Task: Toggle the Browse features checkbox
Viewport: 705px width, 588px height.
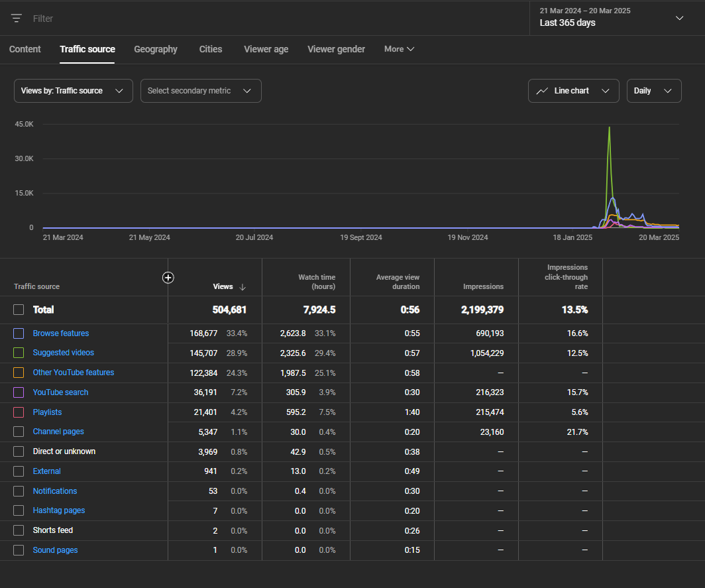Action: click(19, 333)
